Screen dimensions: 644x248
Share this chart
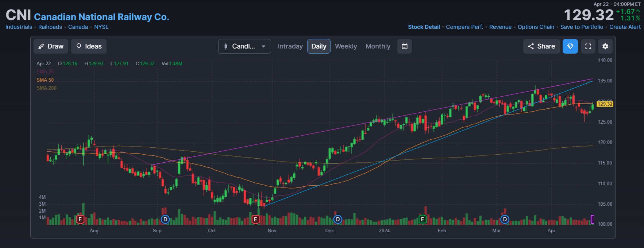541,46
